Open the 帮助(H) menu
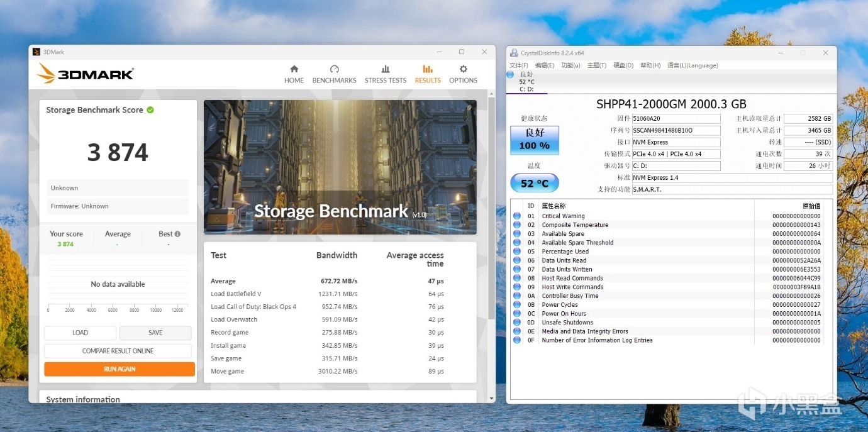 click(x=650, y=65)
